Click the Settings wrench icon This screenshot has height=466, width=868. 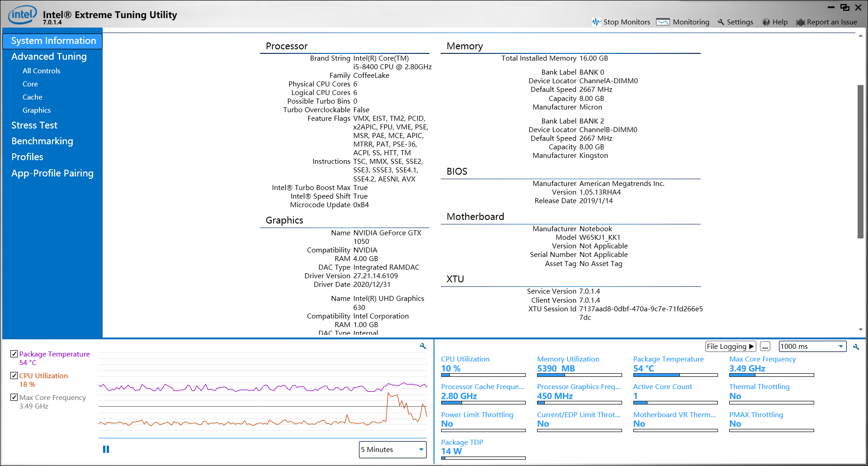(721, 22)
